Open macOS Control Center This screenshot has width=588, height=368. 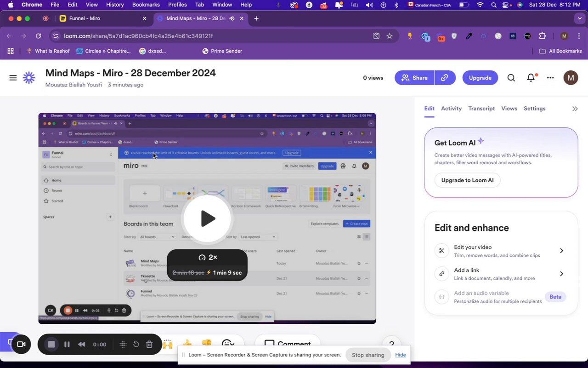(506, 5)
